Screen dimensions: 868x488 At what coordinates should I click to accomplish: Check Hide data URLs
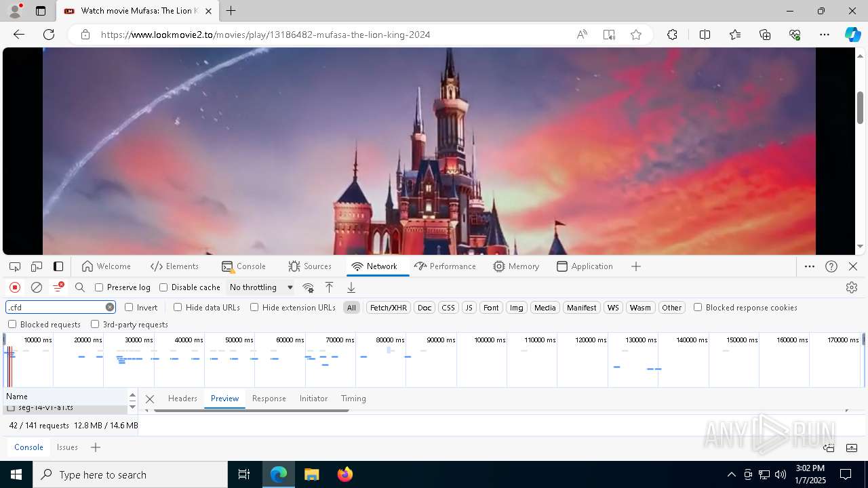pyautogui.click(x=178, y=307)
